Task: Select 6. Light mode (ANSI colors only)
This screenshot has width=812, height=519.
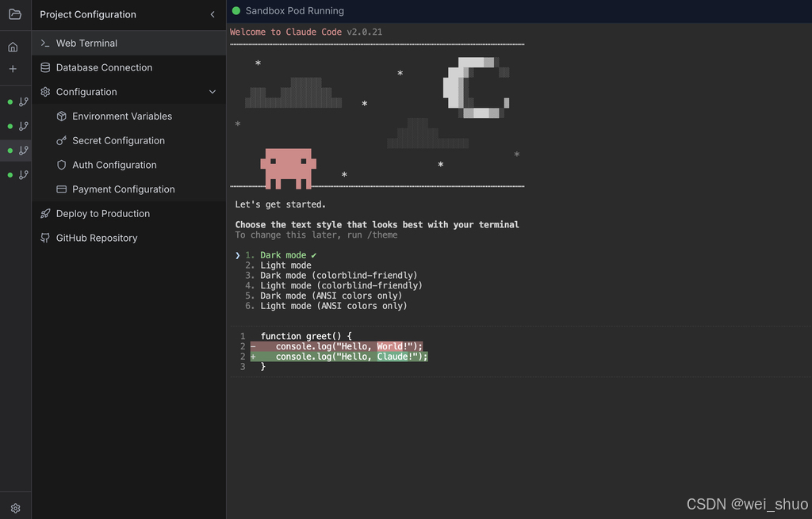Action: (326, 306)
